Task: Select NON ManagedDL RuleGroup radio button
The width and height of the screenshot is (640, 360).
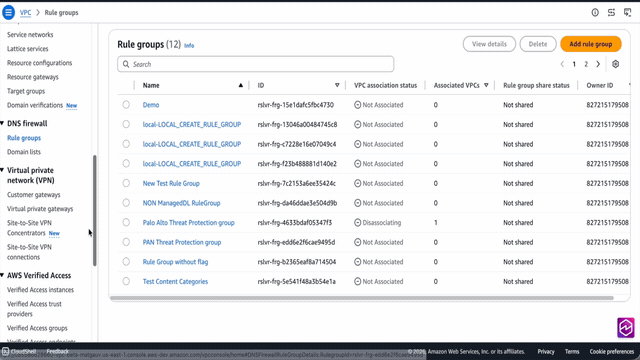Action: tap(126, 203)
